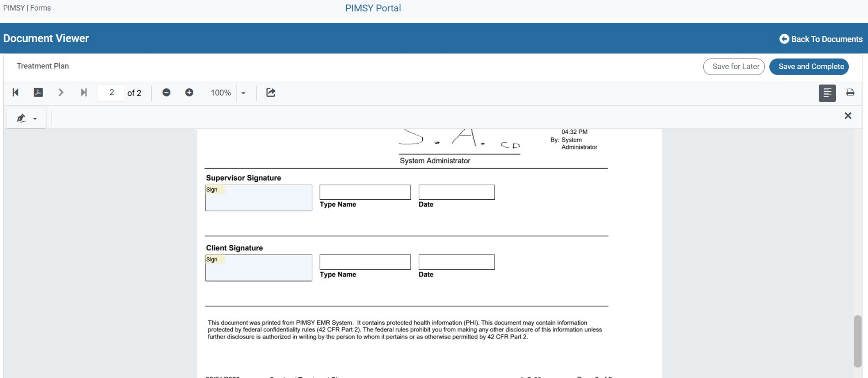Edit the page number input field
The height and width of the screenshot is (378, 868).
point(111,92)
